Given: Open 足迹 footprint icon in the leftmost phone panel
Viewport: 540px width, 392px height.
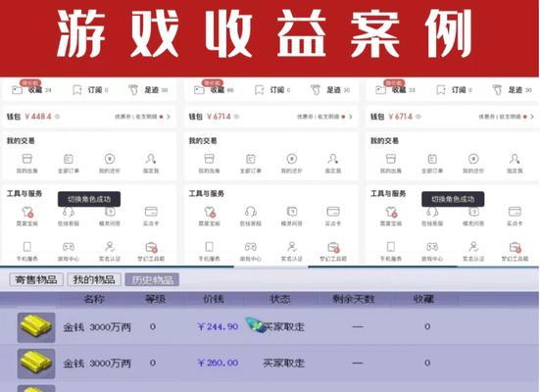Looking at the screenshot, I should tap(133, 90).
